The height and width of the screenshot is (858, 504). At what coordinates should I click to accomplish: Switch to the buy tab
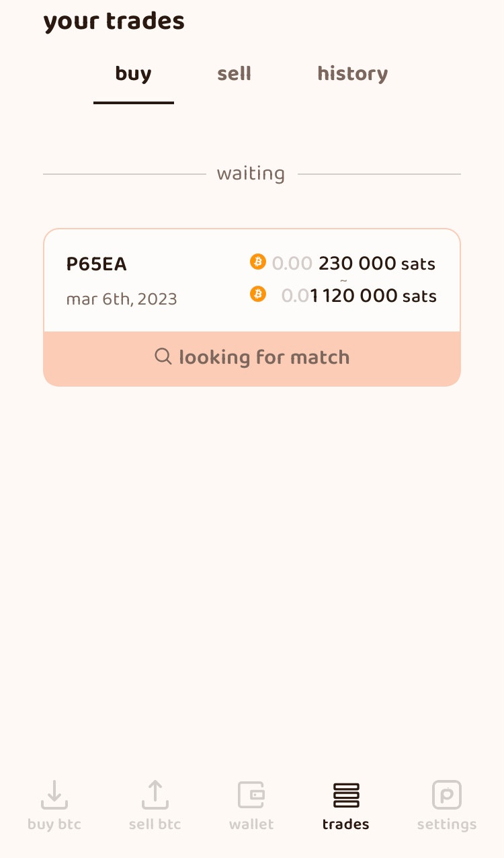coord(133,74)
